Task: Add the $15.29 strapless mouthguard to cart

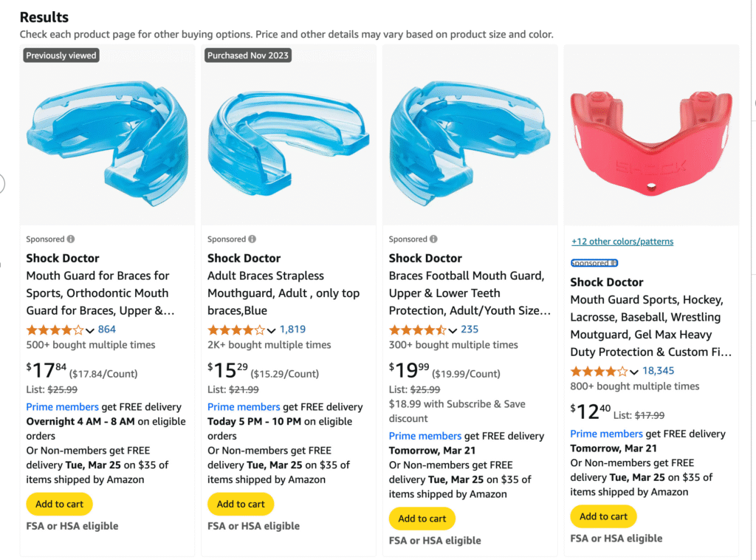Action: [x=241, y=504]
